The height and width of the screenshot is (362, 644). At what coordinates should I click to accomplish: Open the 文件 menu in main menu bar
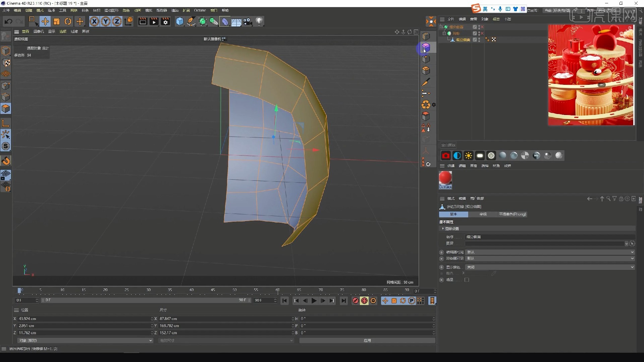[x=6, y=10]
